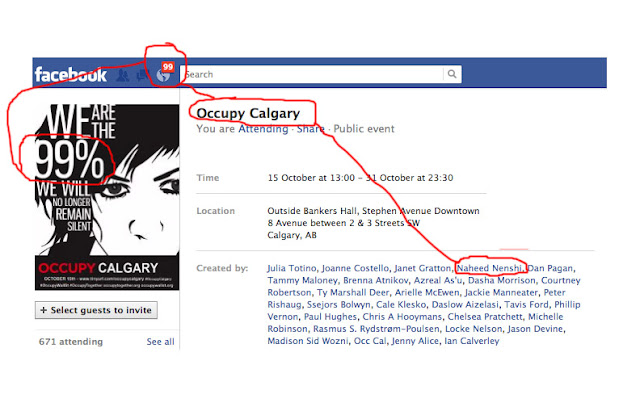Click the Calgary, AB address line
This screenshot has height=407, width=640.
[x=292, y=235]
